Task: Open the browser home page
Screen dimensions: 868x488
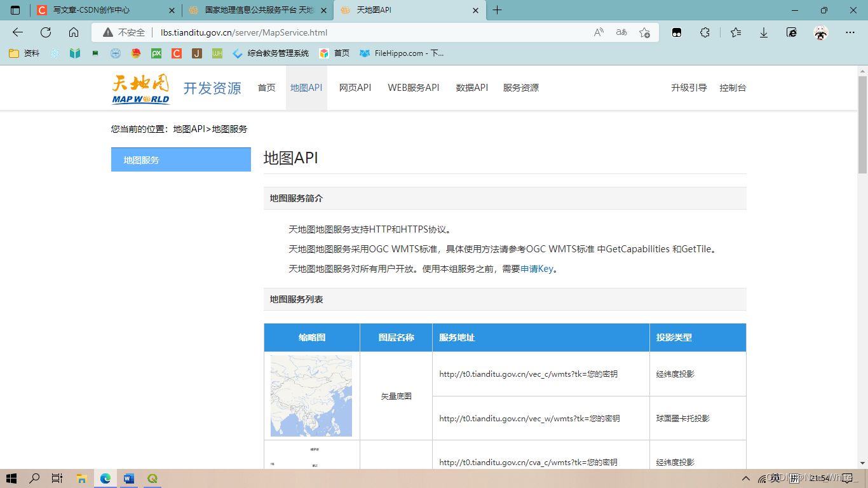Action: [x=74, y=32]
